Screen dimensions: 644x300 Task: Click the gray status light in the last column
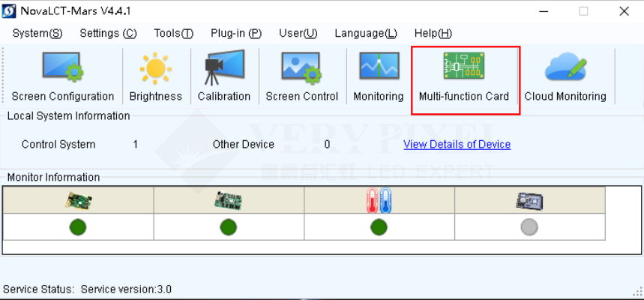click(x=529, y=226)
